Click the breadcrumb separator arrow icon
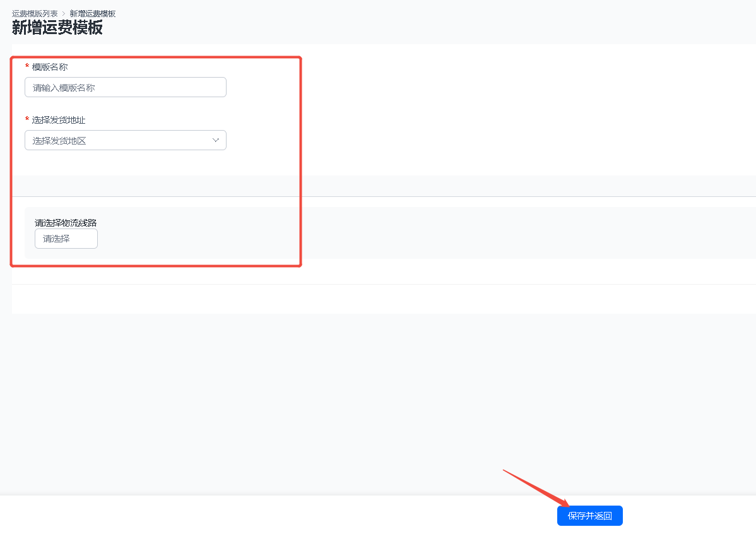 coord(64,13)
